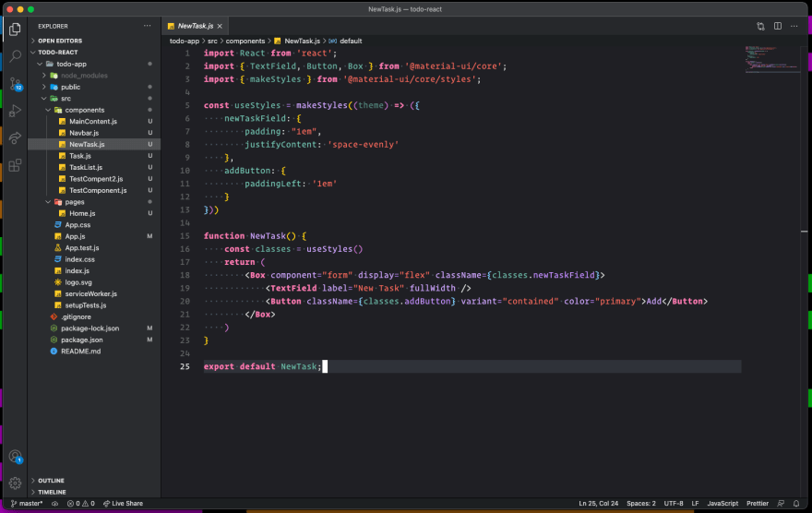
Task: Click NewTask.js in the breadcrumb
Action: (x=297, y=41)
